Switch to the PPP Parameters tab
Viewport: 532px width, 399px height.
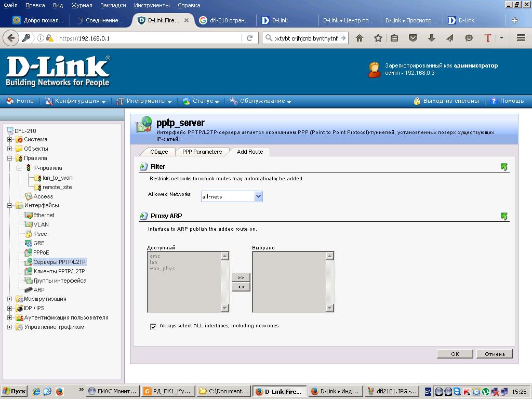(202, 152)
